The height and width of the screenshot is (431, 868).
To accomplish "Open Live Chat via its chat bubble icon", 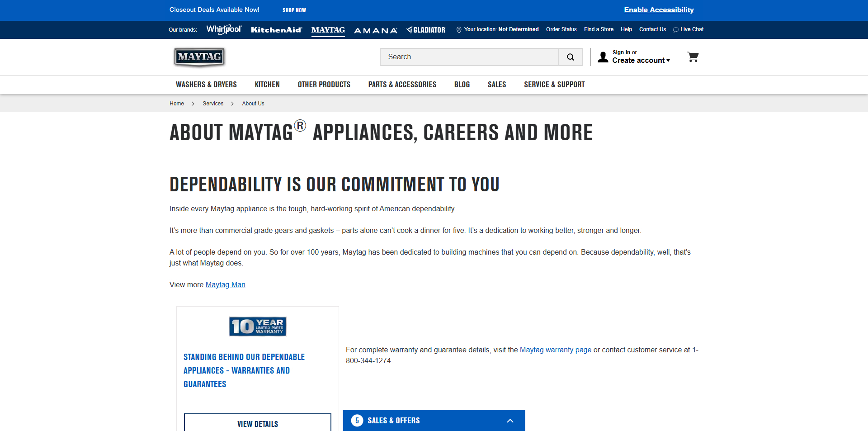I will click(675, 30).
